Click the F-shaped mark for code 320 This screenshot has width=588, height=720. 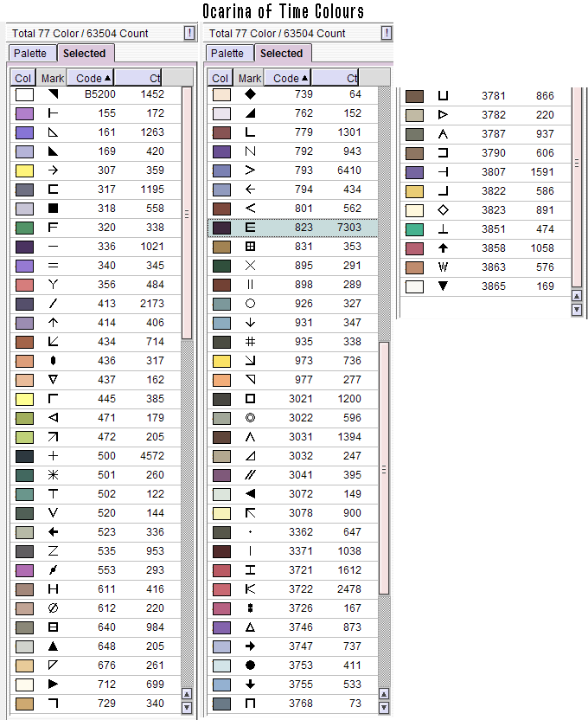click(54, 228)
